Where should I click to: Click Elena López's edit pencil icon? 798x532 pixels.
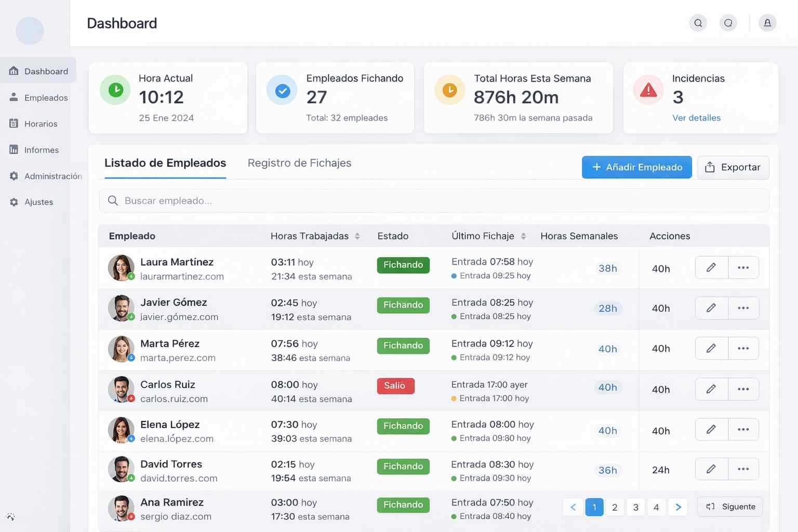pos(711,430)
